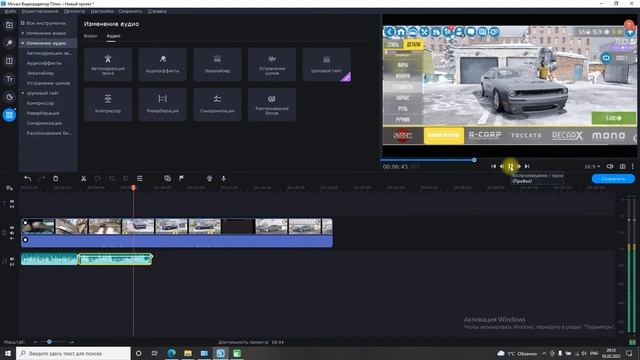Screen dimensions: 640x360
Task: Toggle the preview volume speaker icon
Action: pos(610,166)
